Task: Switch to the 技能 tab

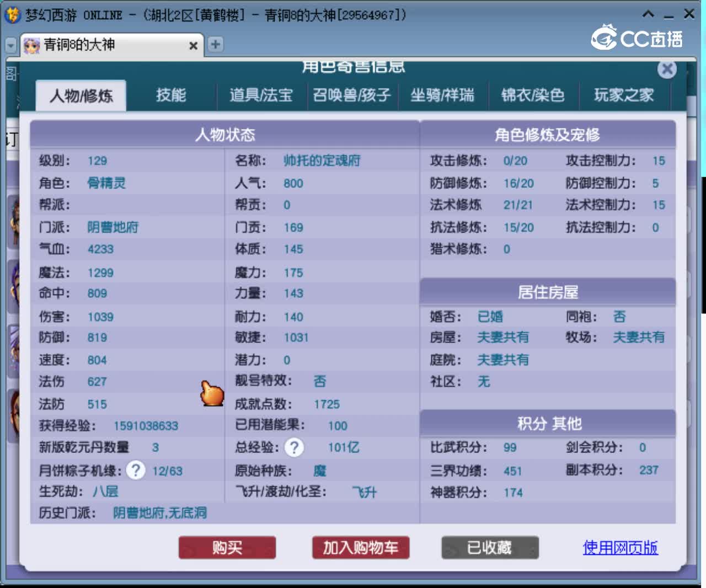Action: click(x=171, y=95)
